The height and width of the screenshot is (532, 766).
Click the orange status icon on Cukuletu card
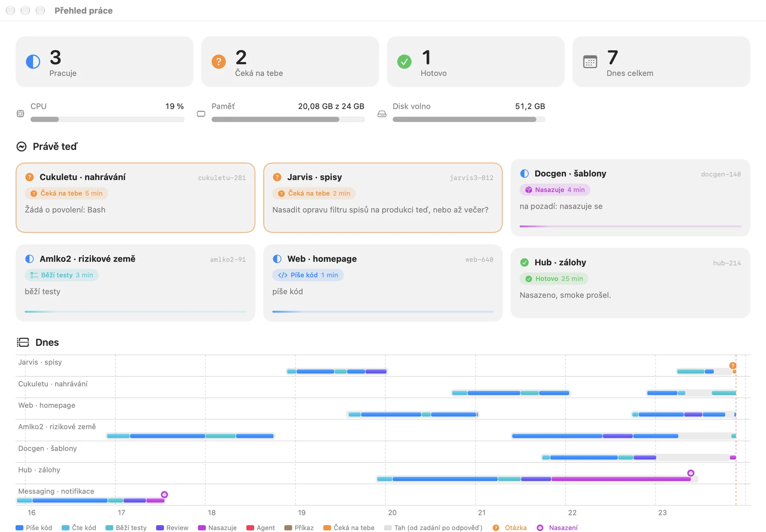(29, 177)
